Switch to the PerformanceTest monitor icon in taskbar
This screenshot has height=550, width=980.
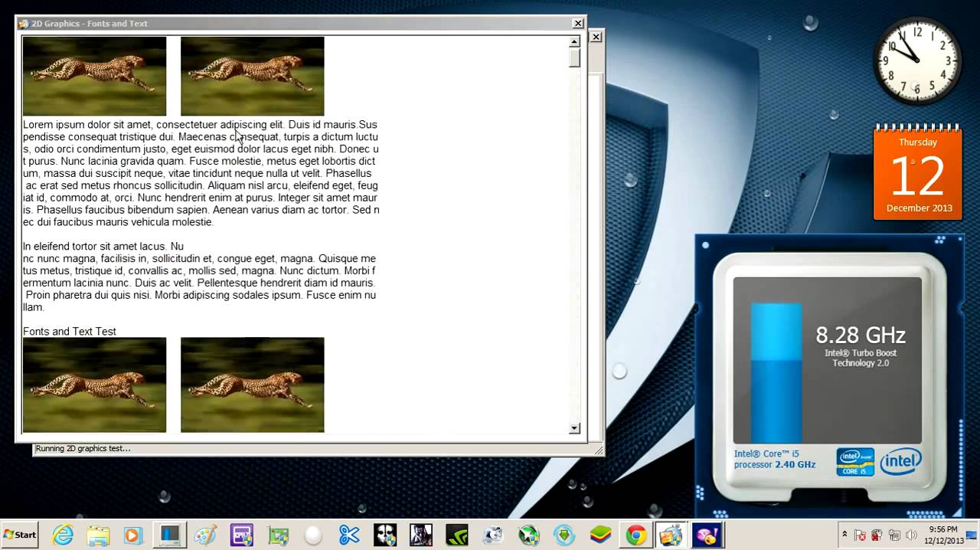(x=169, y=535)
